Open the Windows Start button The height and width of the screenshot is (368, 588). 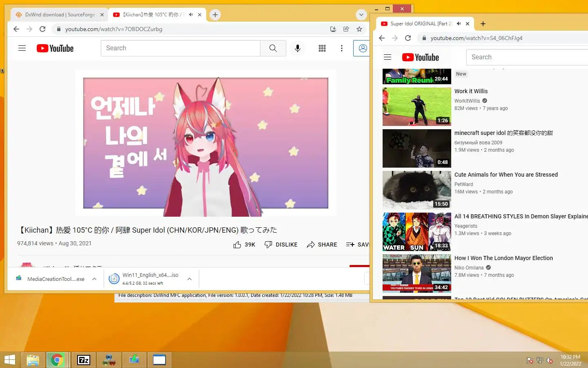tap(10, 360)
